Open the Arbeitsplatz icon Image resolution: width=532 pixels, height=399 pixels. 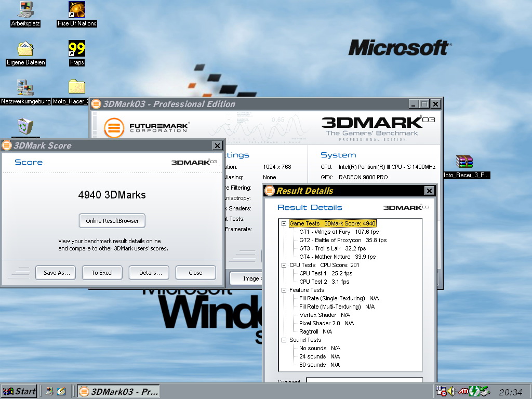(x=24, y=10)
